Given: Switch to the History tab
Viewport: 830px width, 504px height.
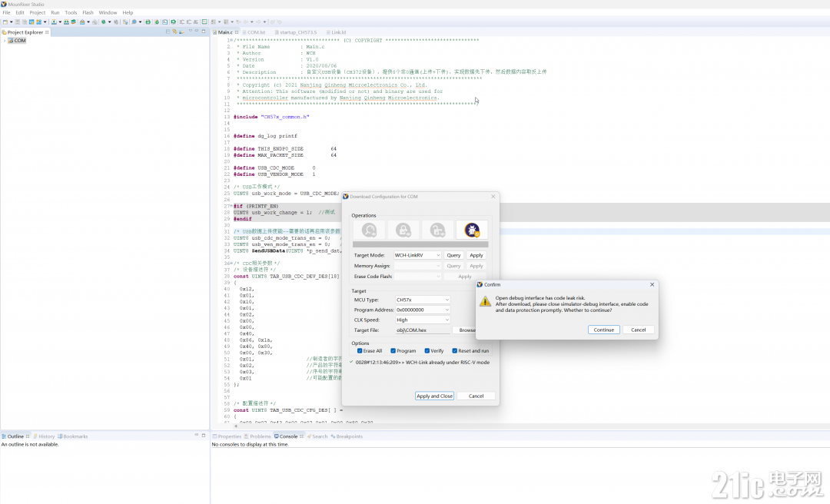Looking at the screenshot, I should tap(45, 436).
